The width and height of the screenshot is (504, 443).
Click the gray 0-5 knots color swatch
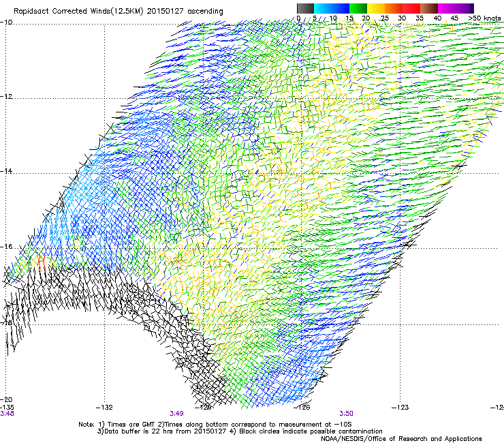pos(305,8)
